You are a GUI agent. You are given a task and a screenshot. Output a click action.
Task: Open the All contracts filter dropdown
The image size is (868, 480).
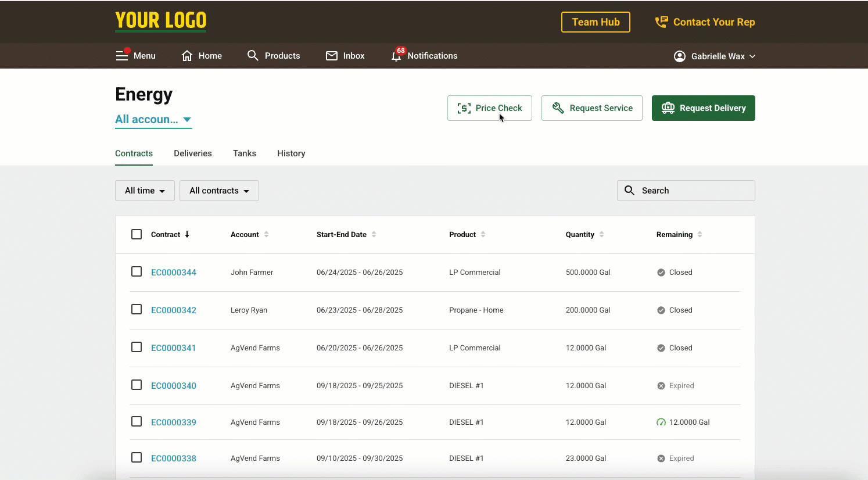(x=219, y=191)
